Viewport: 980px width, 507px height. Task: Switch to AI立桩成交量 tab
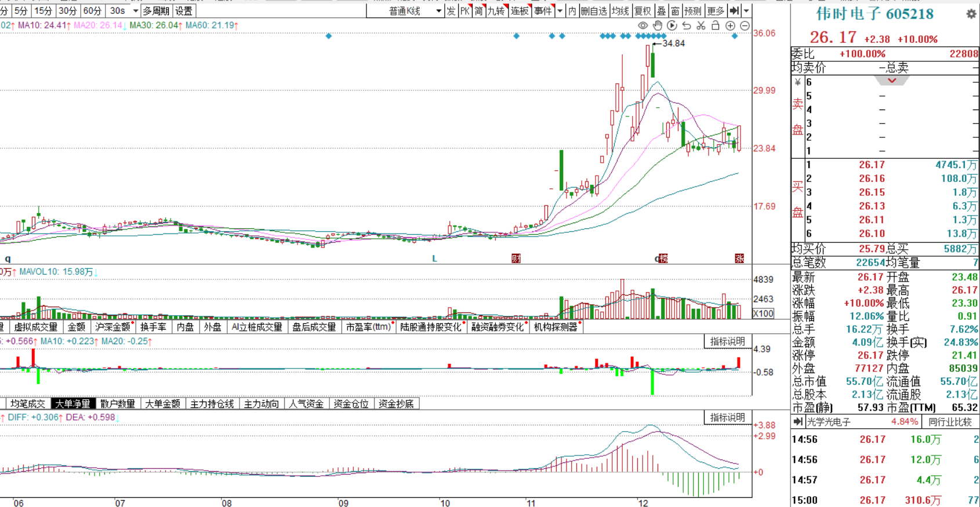pyautogui.click(x=257, y=327)
